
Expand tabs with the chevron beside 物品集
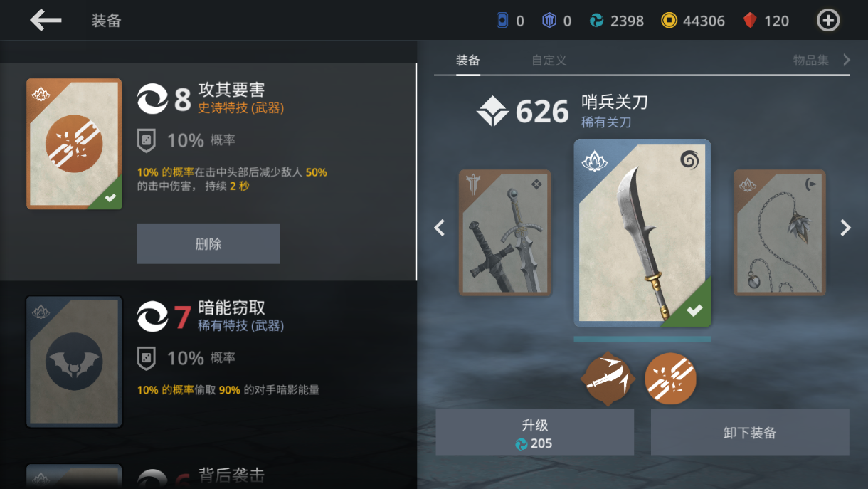[847, 60]
